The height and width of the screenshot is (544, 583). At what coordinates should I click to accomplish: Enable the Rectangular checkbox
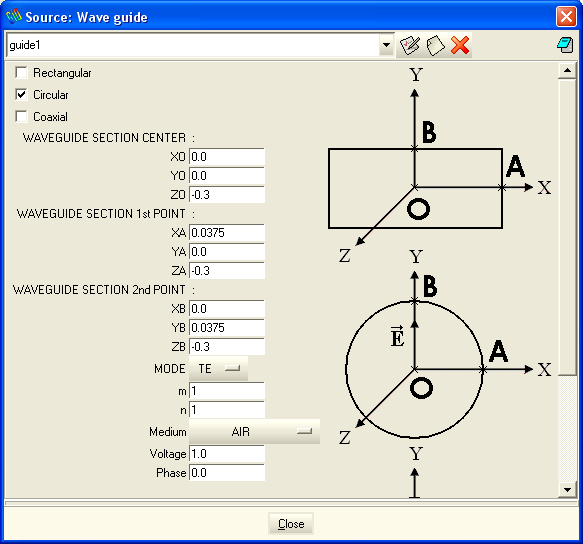click(22, 73)
